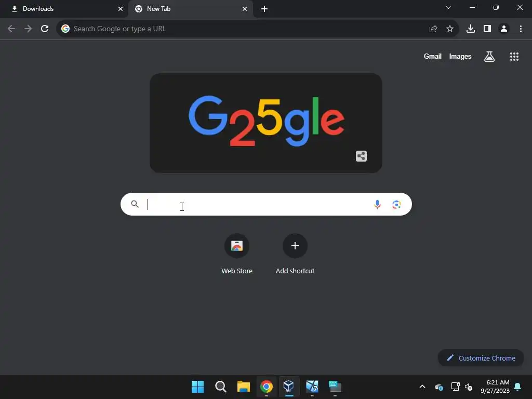Click the cloud tray icon
Viewport: 532px width, 399px height.
(x=438, y=387)
